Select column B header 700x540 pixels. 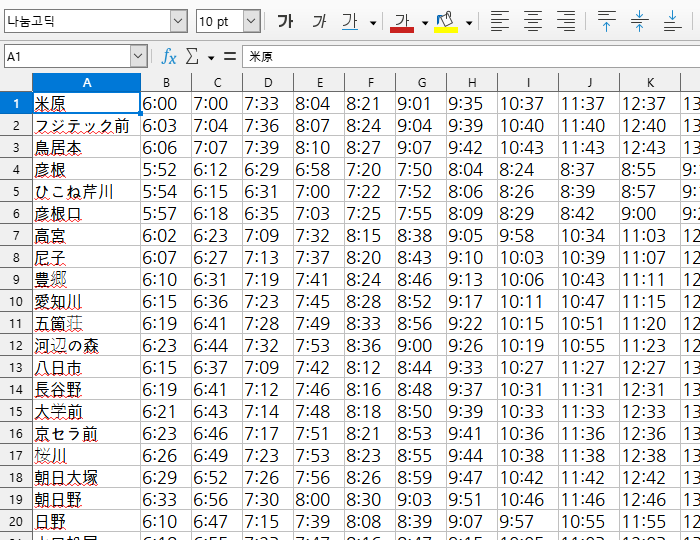(166, 83)
